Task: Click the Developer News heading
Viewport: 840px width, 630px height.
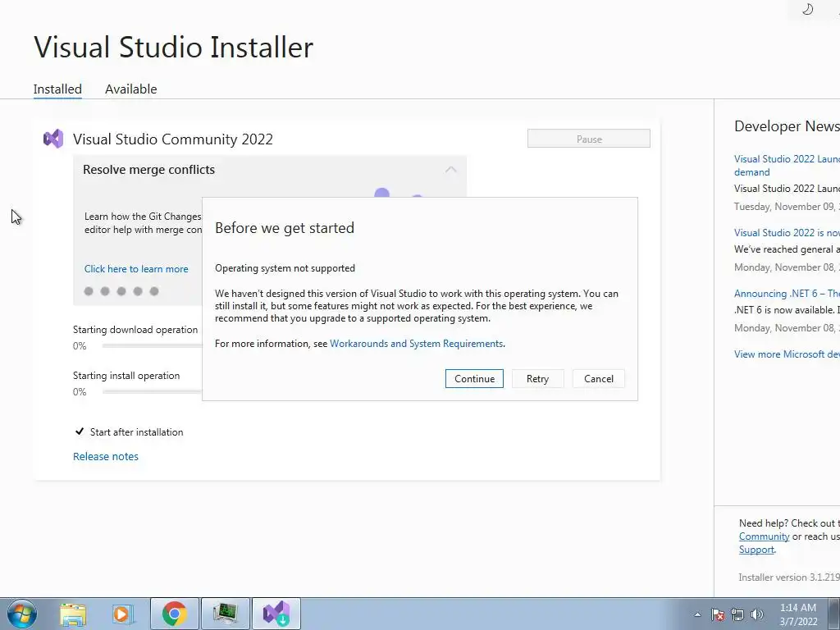Action: point(787,126)
